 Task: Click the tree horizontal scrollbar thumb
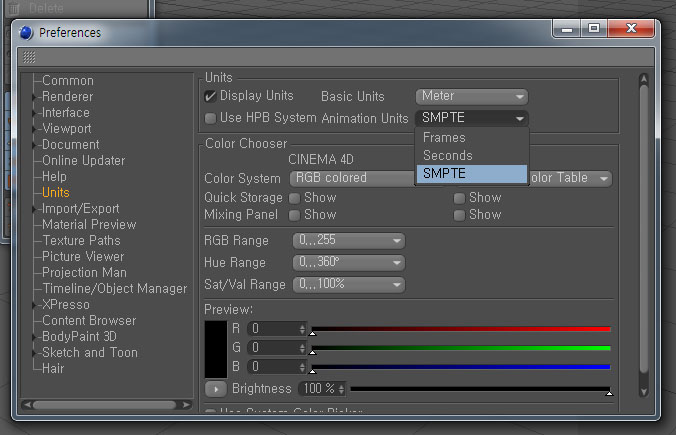[x=105, y=405]
